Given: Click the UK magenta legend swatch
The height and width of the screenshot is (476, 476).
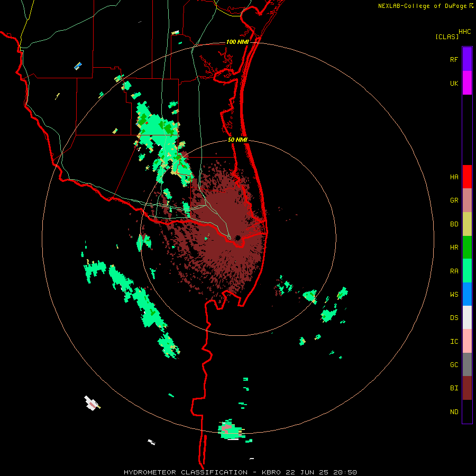Looking at the screenshot, I should [467, 83].
